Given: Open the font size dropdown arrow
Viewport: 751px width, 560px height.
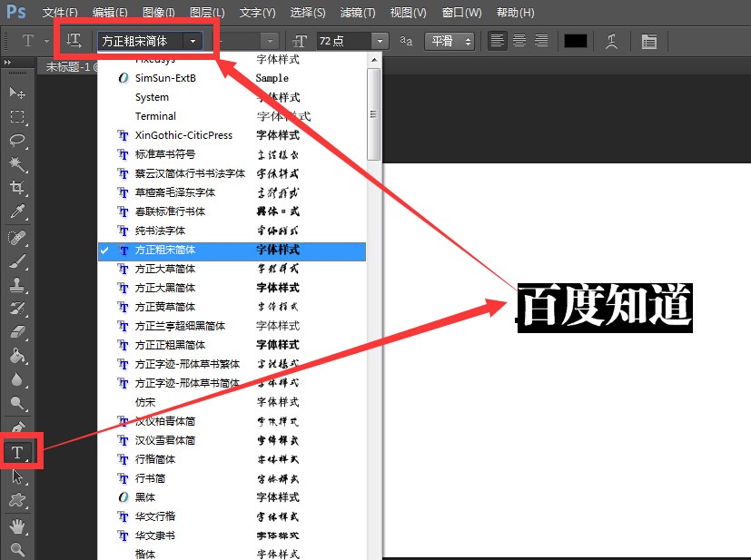Looking at the screenshot, I should 380,41.
